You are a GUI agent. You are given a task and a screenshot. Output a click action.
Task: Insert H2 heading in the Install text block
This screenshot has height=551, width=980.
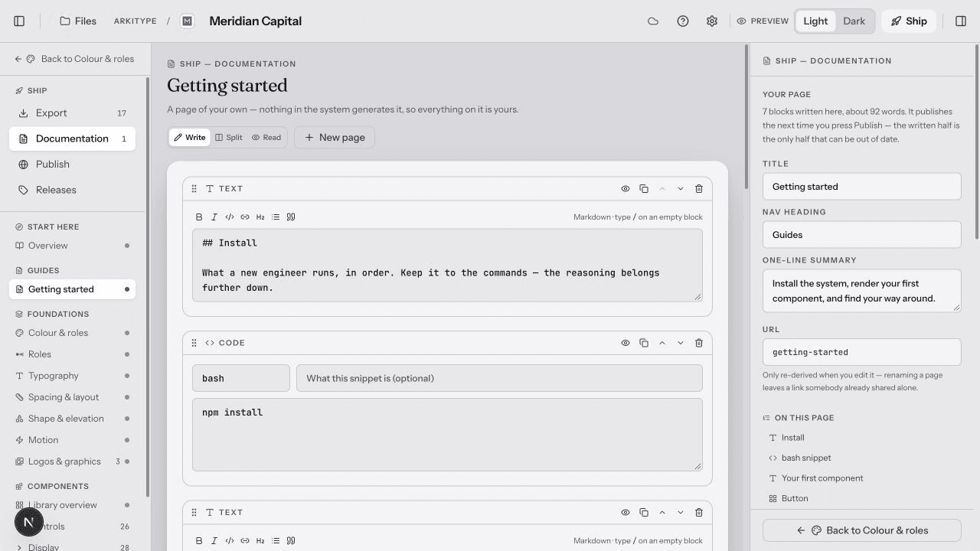point(260,217)
